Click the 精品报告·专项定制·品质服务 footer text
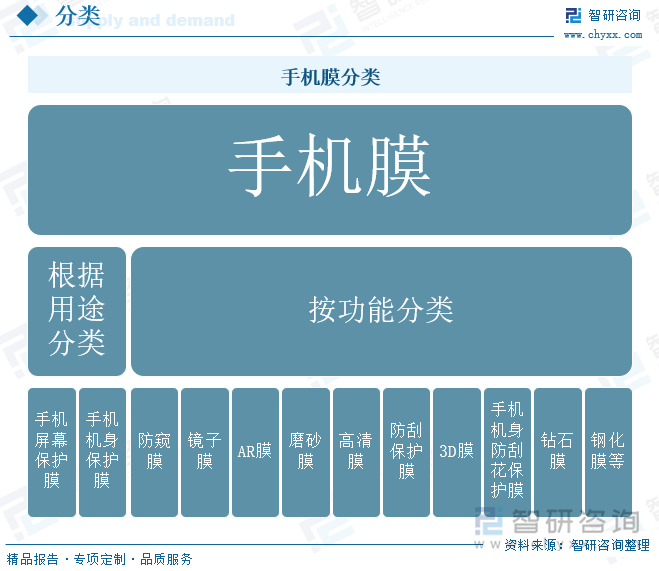 [x=100, y=559]
